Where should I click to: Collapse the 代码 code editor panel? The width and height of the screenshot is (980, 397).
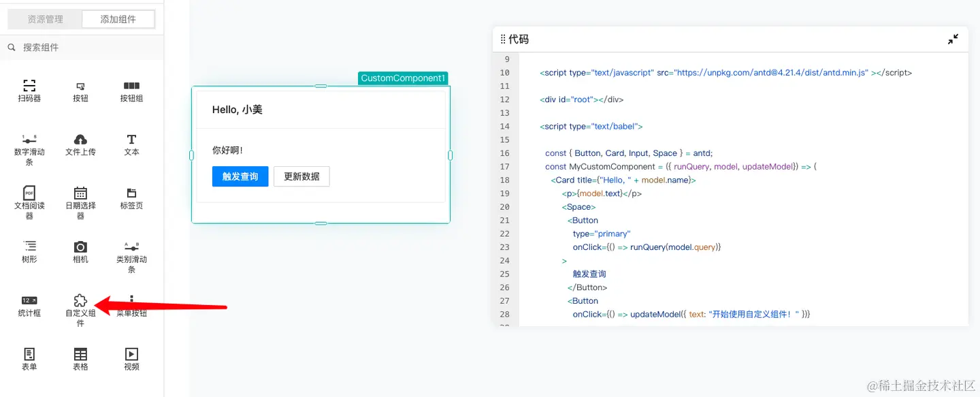953,39
